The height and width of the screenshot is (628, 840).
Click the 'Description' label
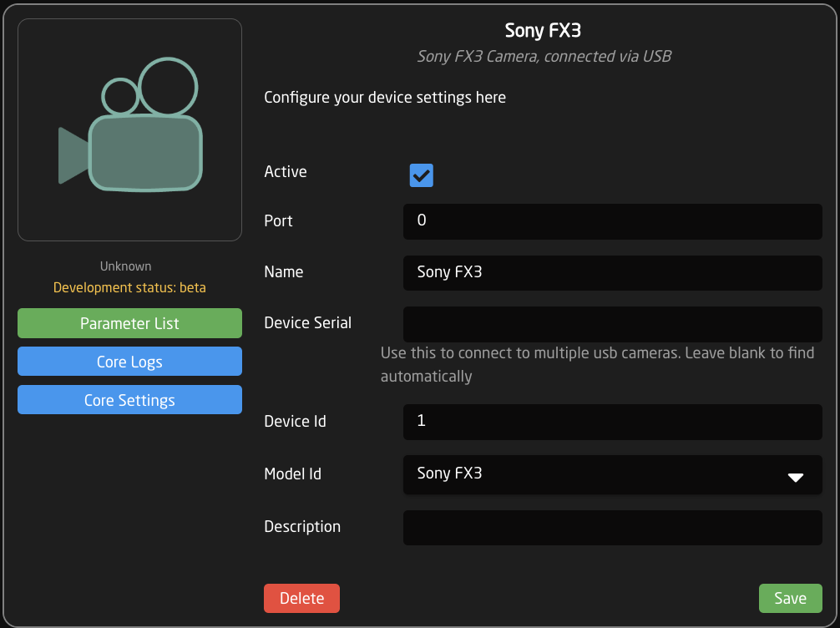click(302, 527)
